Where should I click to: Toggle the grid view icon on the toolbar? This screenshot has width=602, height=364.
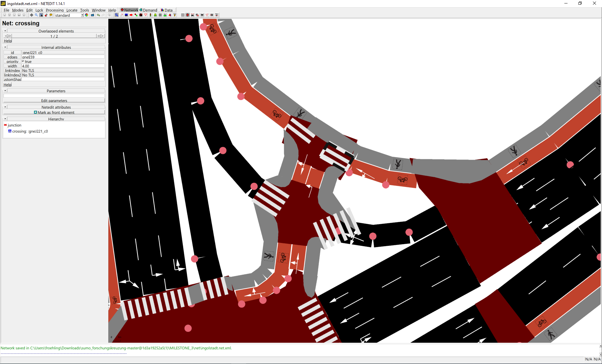point(183,15)
